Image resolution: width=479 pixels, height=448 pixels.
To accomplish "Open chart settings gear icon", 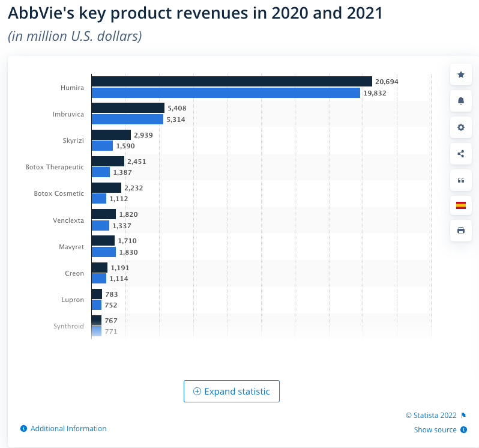I will [460, 127].
